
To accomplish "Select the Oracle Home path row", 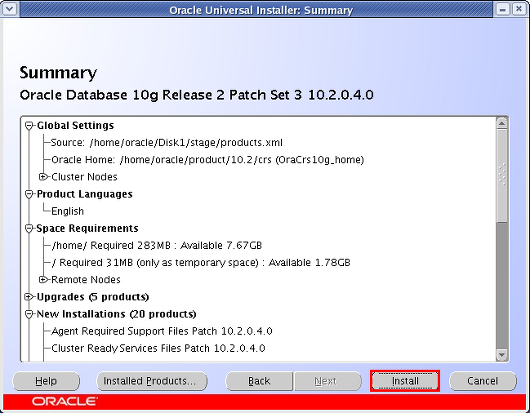I will 208,160.
